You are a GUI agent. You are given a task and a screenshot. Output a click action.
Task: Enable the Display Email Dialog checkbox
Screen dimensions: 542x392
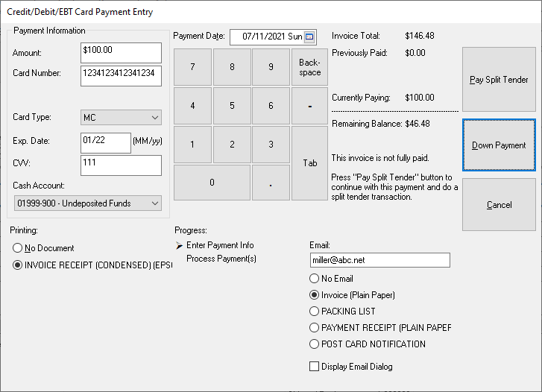(x=314, y=367)
